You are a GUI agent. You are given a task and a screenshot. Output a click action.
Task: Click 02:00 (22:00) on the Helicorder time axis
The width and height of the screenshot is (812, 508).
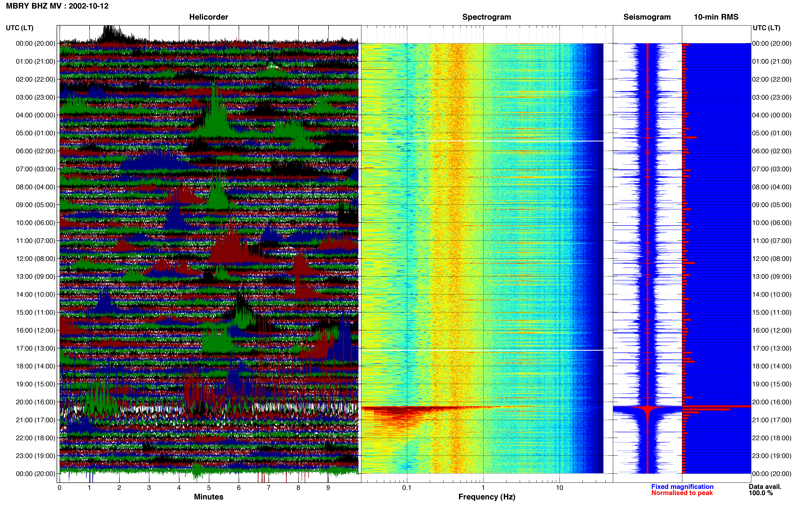(x=36, y=79)
